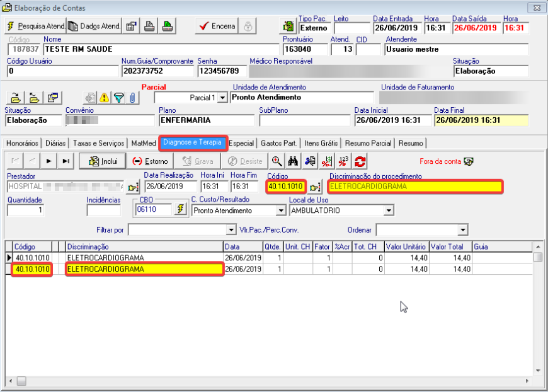Click the grid vertical scrollbar down arrow
Viewport: 548px width, 392px height.
(538, 371)
